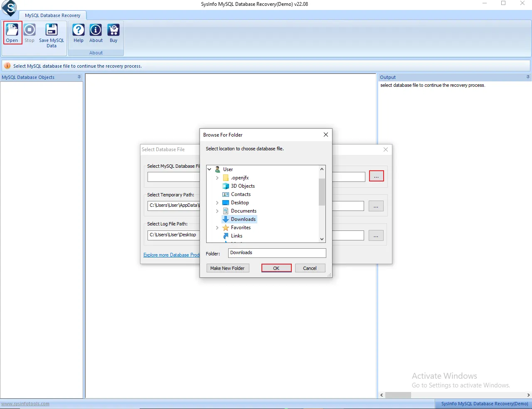
Task: Click the Buy cart icon
Action: coord(113,33)
